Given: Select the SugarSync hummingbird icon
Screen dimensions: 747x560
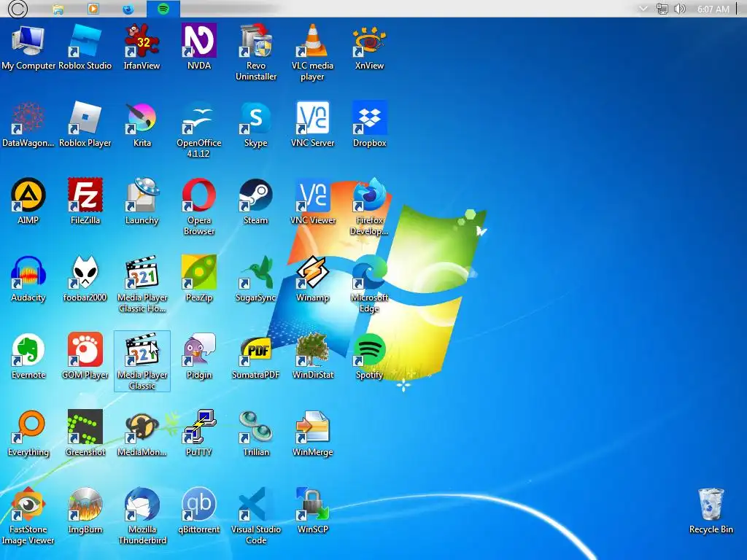Looking at the screenshot, I should click(256, 279).
